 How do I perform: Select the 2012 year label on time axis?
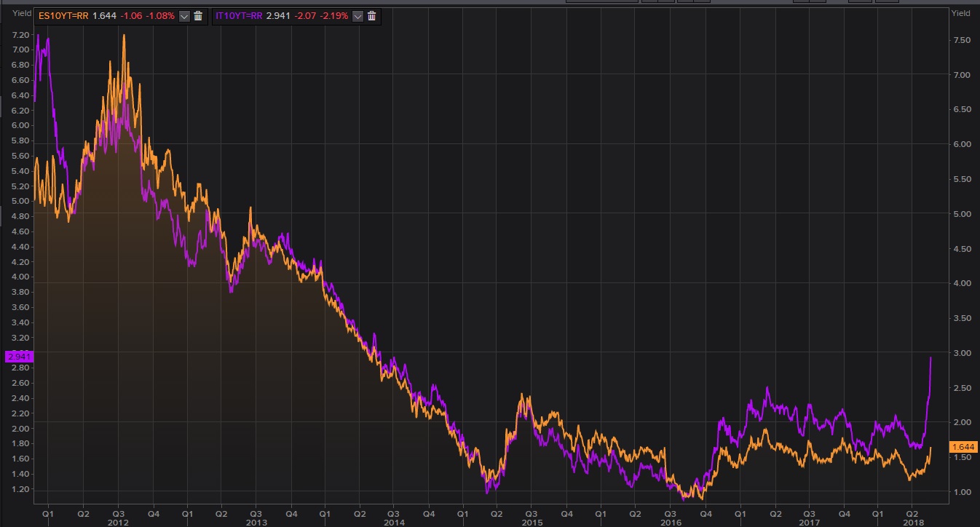pyautogui.click(x=117, y=523)
